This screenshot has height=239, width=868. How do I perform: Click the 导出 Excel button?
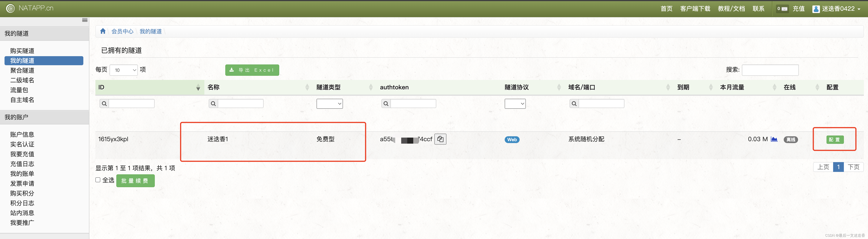click(x=252, y=70)
